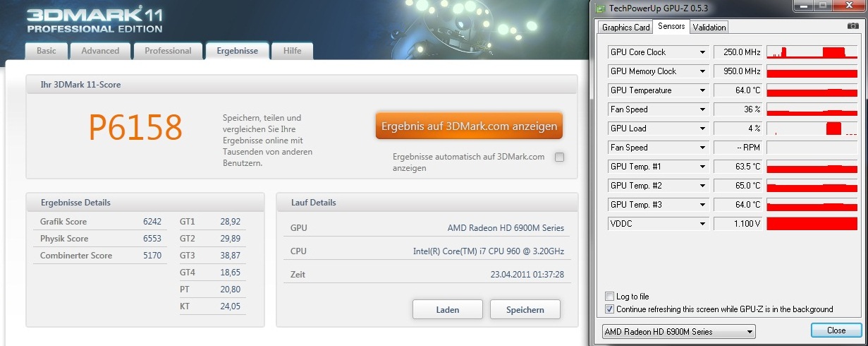Toggle continue refreshing GPU-Z in background
Screen dimensions: 868x346
pyautogui.click(x=609, y=309)
